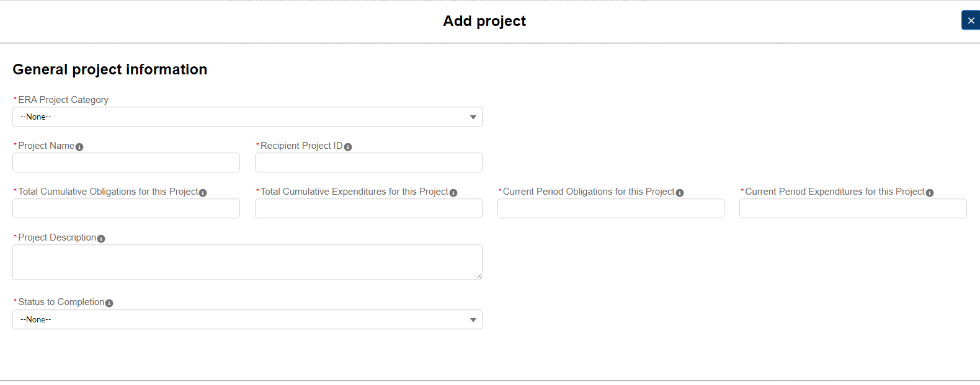Click into the Recipient Project ID field
Image resolution: width=980 pixels, height=385 pixels.
coord(368,162)
